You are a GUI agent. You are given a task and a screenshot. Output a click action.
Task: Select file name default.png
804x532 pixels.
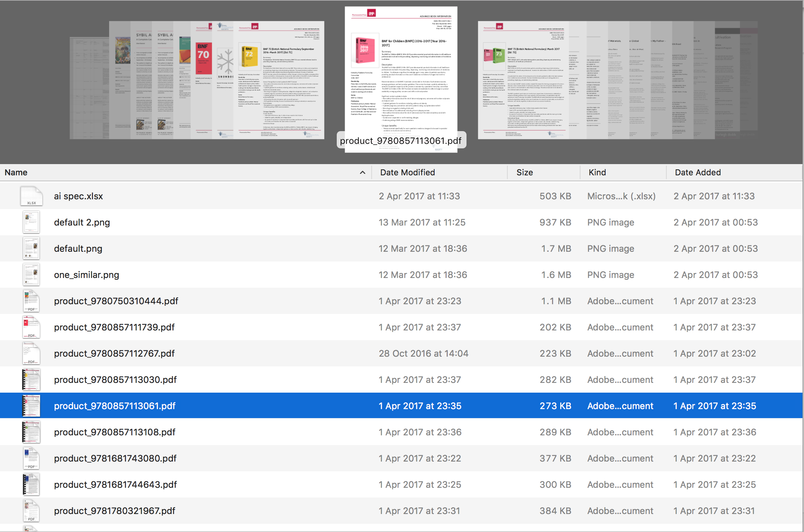(78, 248)
